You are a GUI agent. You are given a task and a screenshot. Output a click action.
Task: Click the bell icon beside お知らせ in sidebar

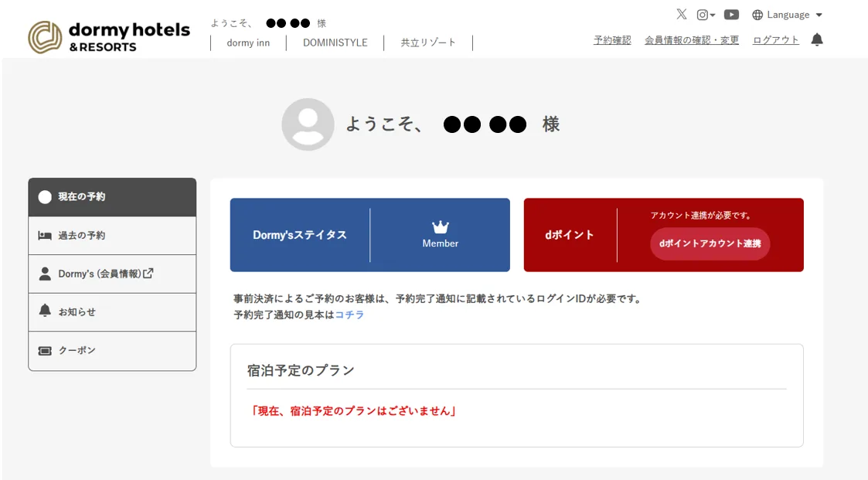click(x=45, y=311)
